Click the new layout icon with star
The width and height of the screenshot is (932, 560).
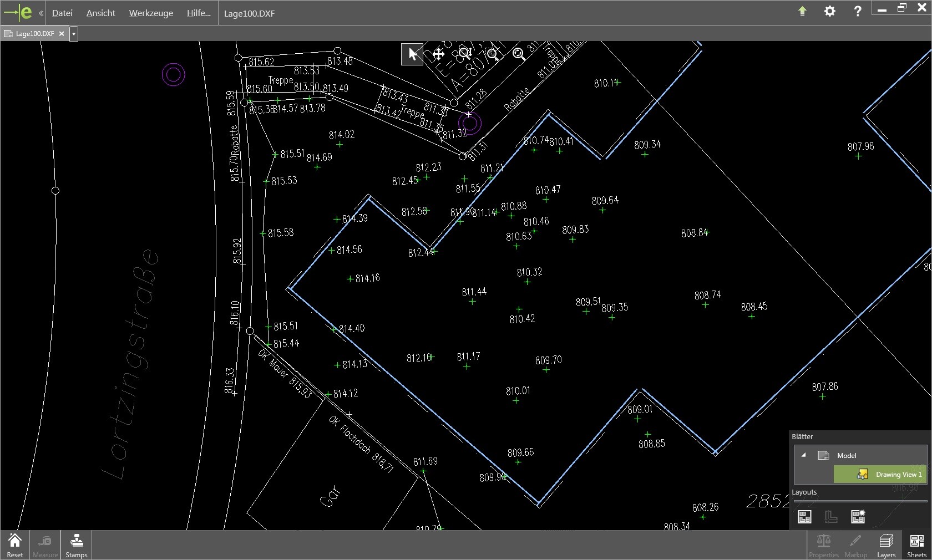(858, 517)
